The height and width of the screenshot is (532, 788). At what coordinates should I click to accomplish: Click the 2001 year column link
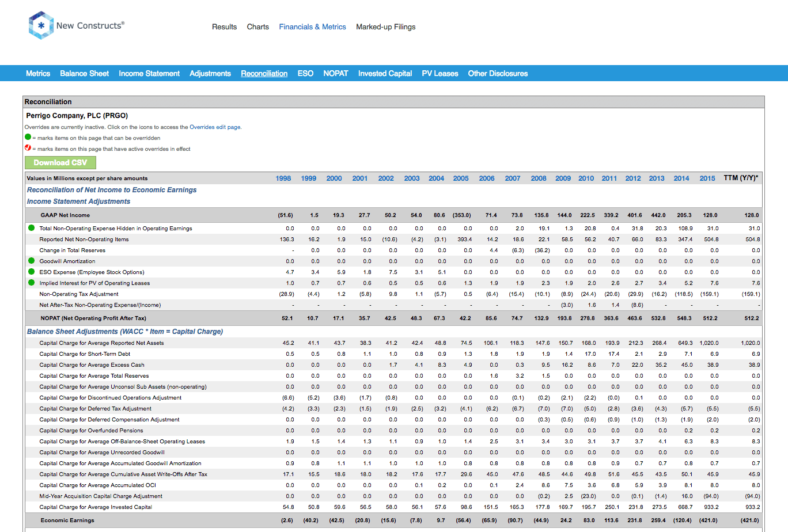coord(360,178)
